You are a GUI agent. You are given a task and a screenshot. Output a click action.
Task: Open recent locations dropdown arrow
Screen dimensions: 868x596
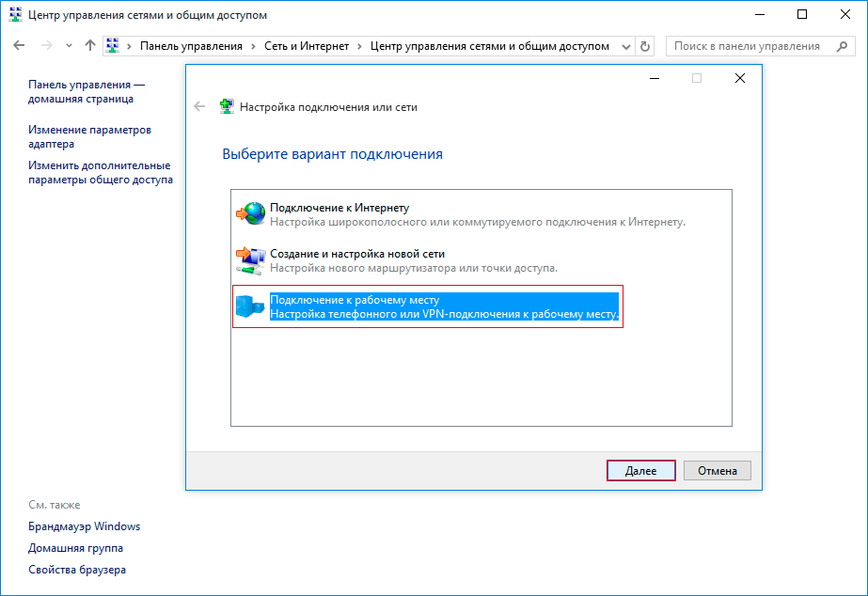69,46
